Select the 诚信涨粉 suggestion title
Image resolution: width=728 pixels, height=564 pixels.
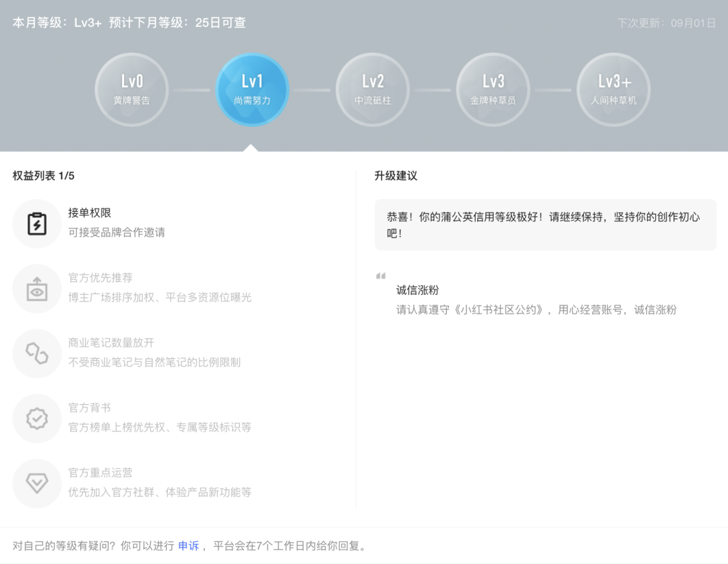tap(417, 290)
